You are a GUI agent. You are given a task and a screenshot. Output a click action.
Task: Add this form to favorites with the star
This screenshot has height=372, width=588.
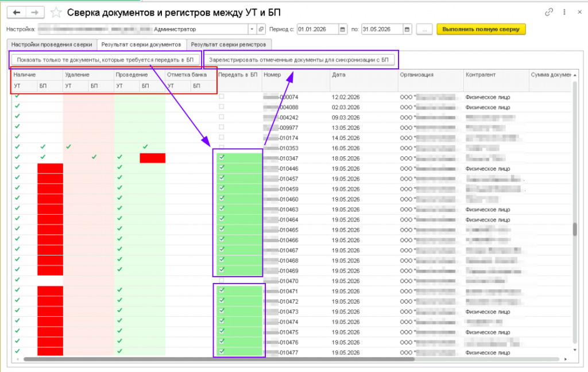[x=56, y=13]
